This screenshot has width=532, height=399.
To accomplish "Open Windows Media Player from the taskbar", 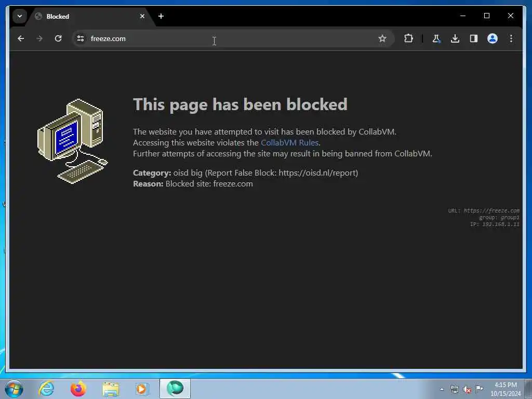I will pos(142,389).
